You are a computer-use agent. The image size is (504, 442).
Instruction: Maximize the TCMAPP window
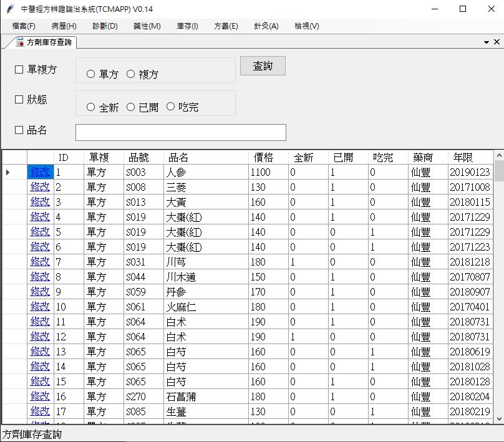point(463,9)
